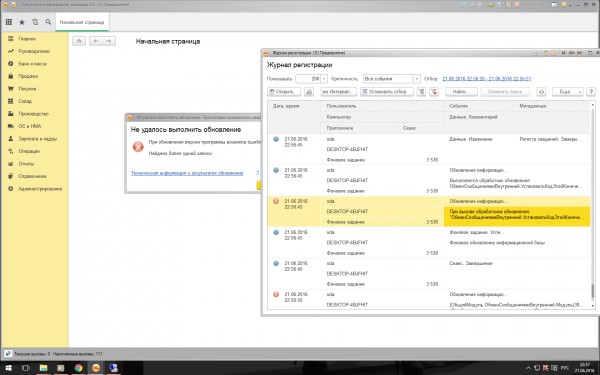Image resolution: width=600 pixels, height=375 pixels.
Task: Click Найти button in event log
Action: (x=461, y=92)
